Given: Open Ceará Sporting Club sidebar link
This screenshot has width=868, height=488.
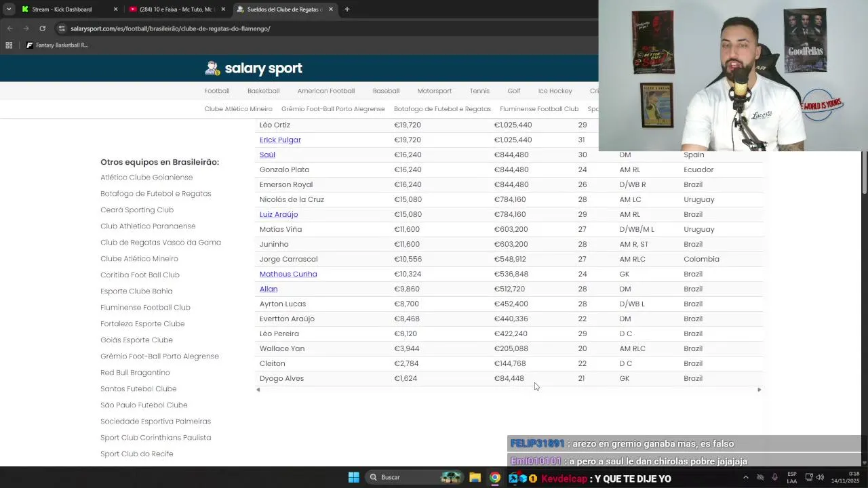Looking at the screenshot, I should tap(137, 210).
